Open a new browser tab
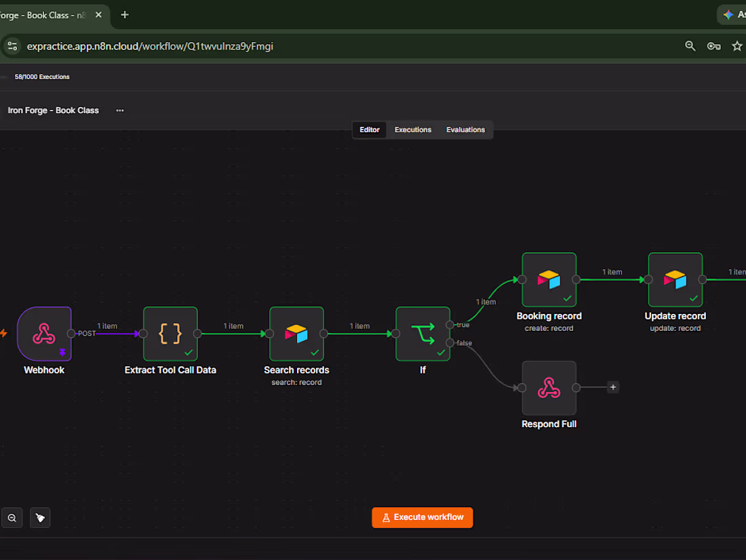Image resolution: width=746 pixels, height=560 pixels. pos(125,15)
